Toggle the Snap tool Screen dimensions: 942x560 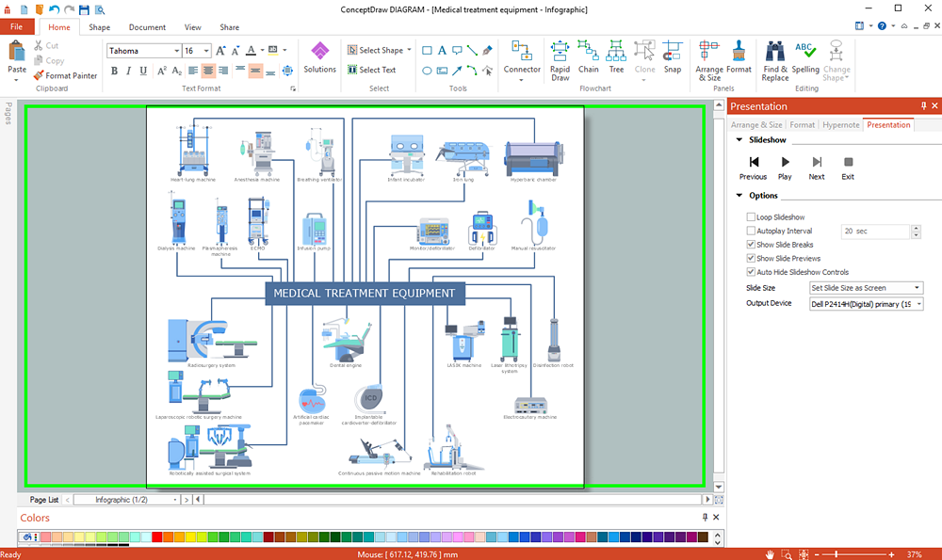click(673, 57)
